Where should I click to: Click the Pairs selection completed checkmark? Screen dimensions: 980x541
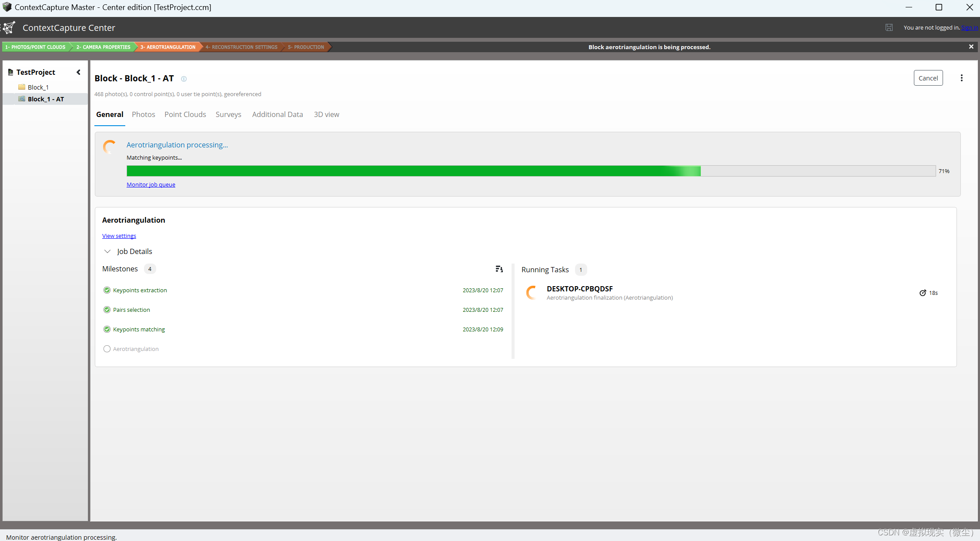[107, 310]
